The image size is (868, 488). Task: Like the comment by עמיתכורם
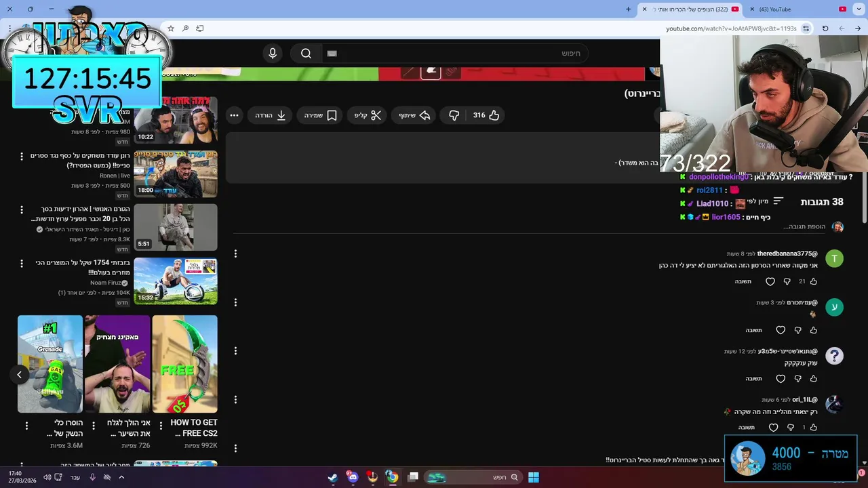[814, 330]
